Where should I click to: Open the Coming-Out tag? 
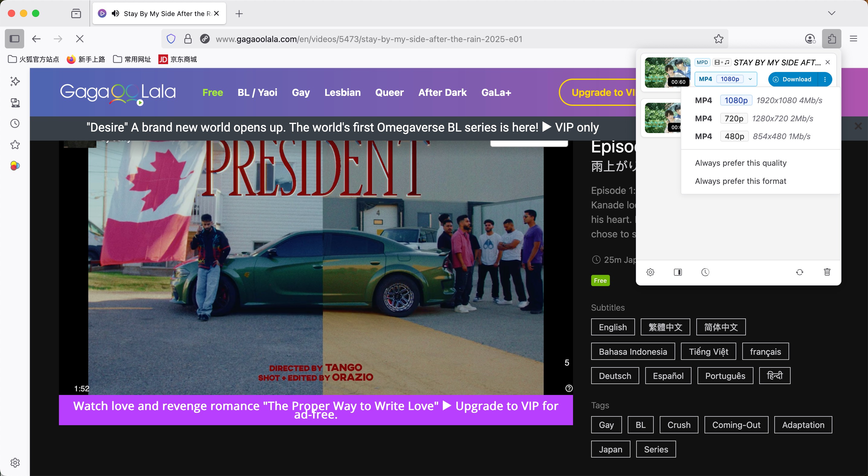click(x=736, y=425)
